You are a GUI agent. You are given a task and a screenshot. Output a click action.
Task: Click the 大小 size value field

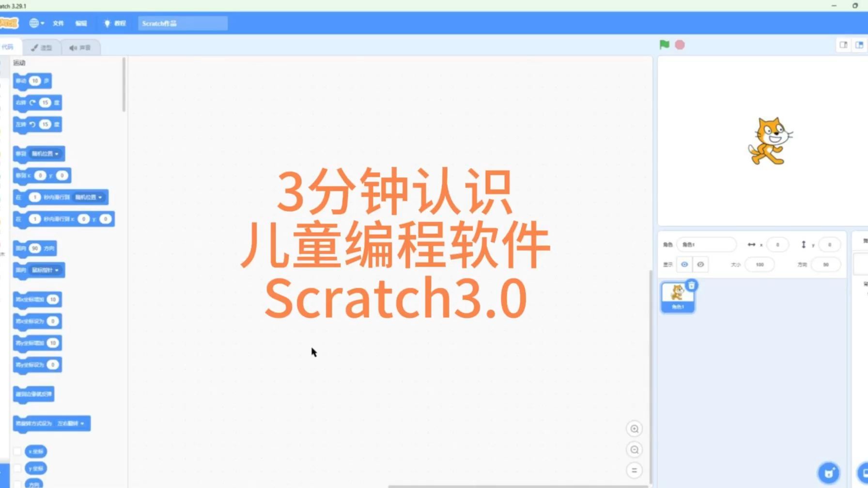pyautogui.click(x=759, y=264)
